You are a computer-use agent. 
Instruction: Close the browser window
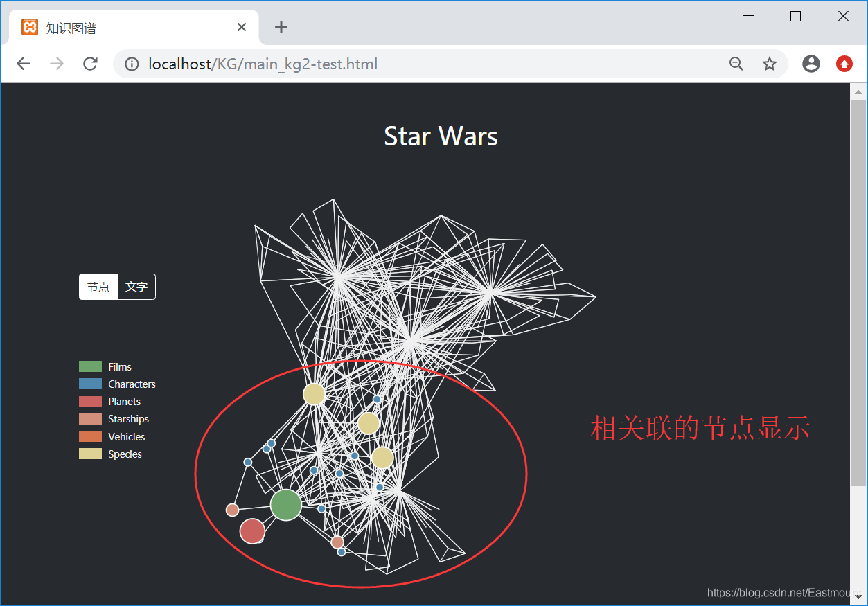[x=843, y=16]
